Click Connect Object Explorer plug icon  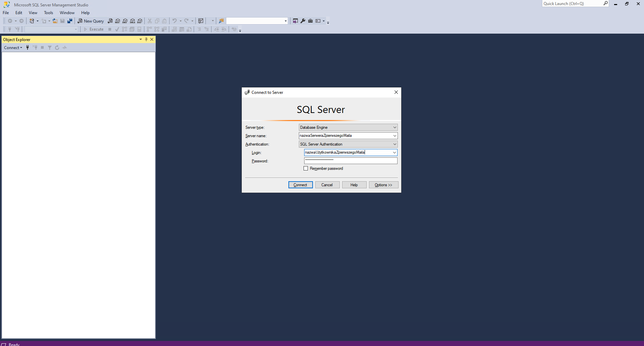(28, 47)
